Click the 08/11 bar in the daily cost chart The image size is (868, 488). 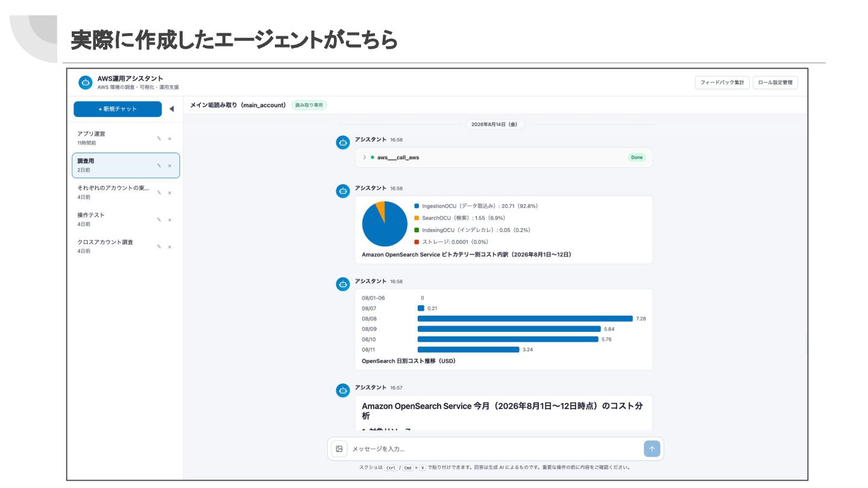468,349
